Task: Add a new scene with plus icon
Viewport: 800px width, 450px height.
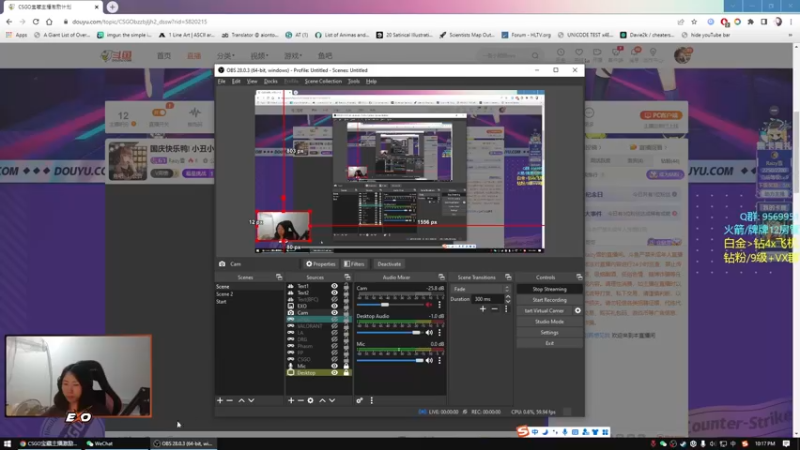Action: point(220,401)
